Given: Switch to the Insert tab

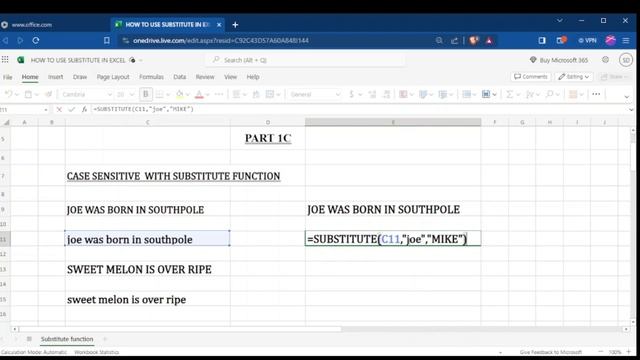Looking at the screenshot, I should [56, 77].
